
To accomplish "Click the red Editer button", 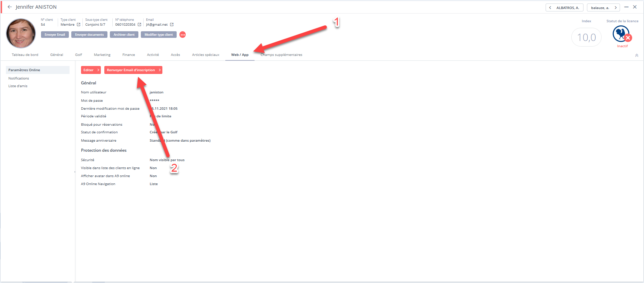I will pyautogui.click(x=91, y=70).
